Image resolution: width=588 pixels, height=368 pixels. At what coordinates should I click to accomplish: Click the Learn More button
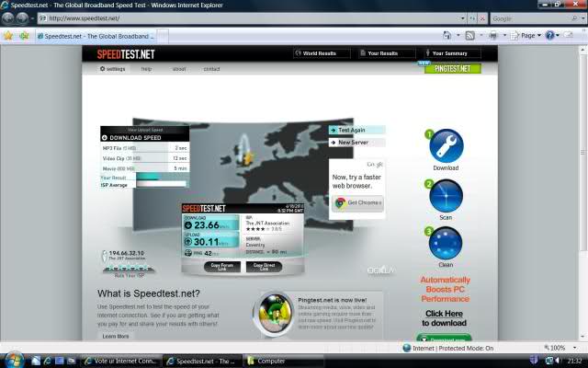coord(116,336)
